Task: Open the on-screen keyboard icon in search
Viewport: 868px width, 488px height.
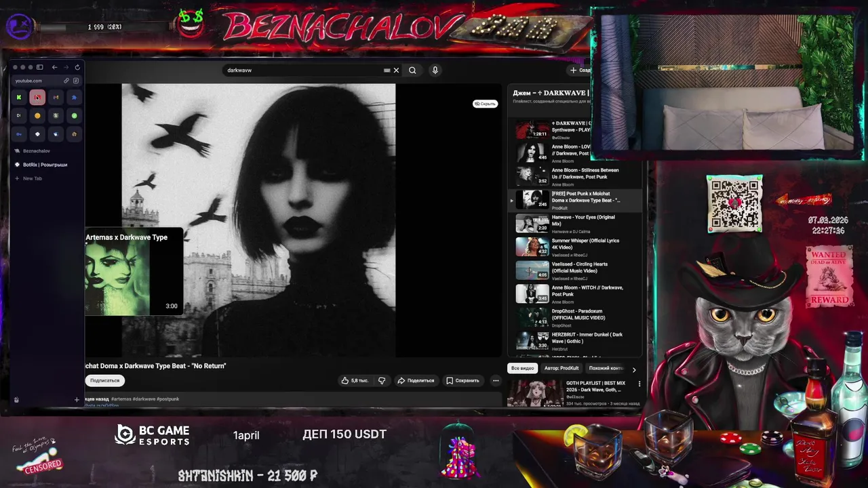Action: tap(387, 70)
